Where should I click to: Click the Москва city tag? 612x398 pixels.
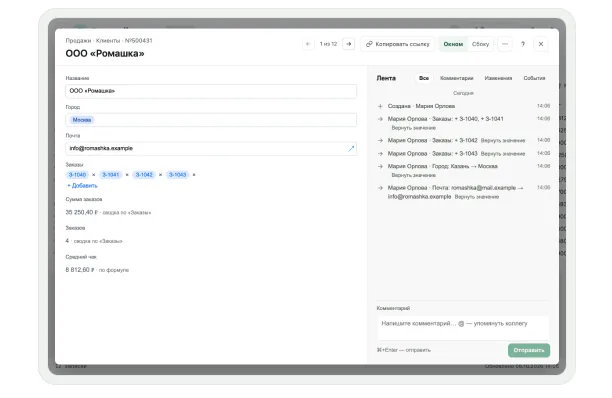point(82,120)
